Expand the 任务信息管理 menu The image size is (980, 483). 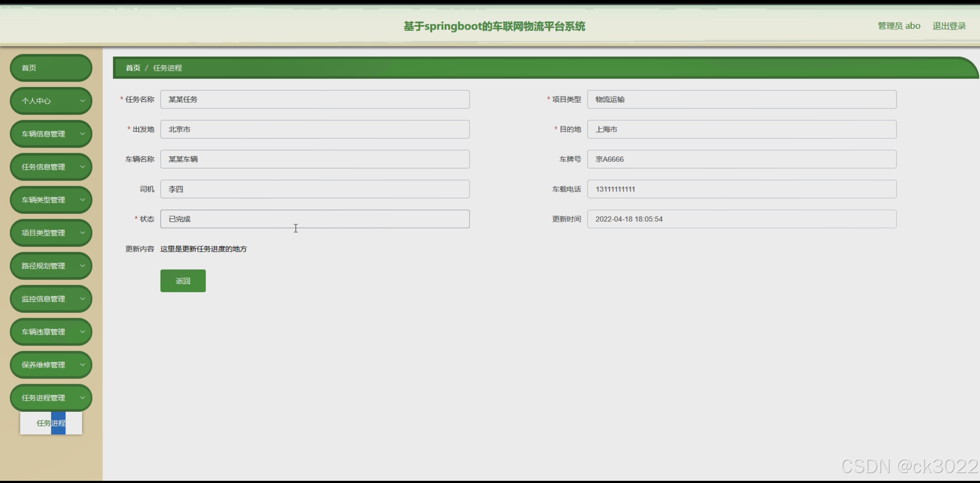click(51, 167)
